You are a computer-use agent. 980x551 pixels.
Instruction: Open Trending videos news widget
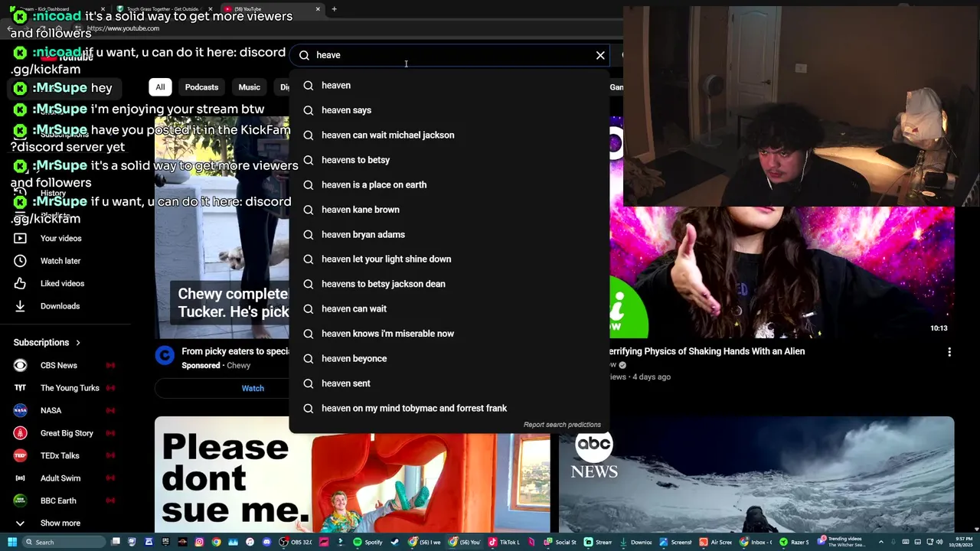pyautogui.click(x=844, y=542)
